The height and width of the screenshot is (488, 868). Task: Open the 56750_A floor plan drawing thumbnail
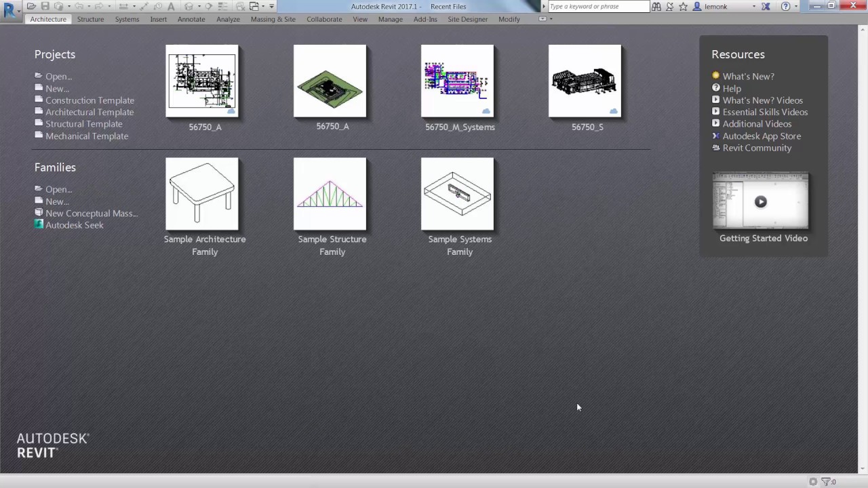(202, 81)
